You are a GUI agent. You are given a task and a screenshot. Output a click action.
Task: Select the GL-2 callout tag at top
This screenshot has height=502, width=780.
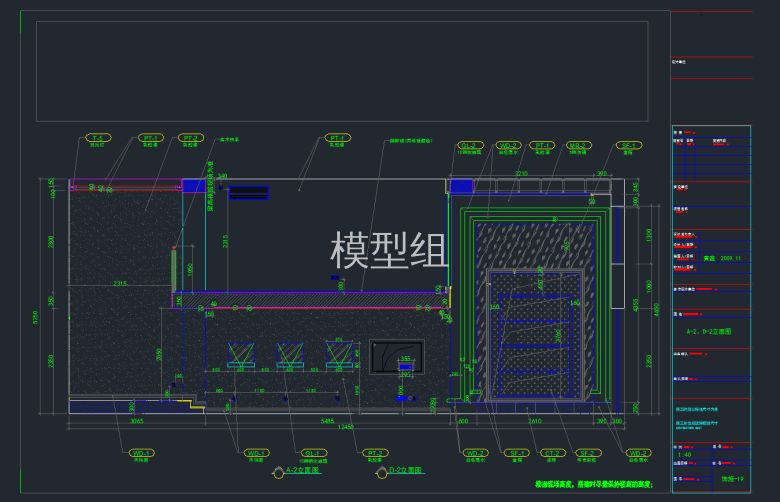[470, 146]
